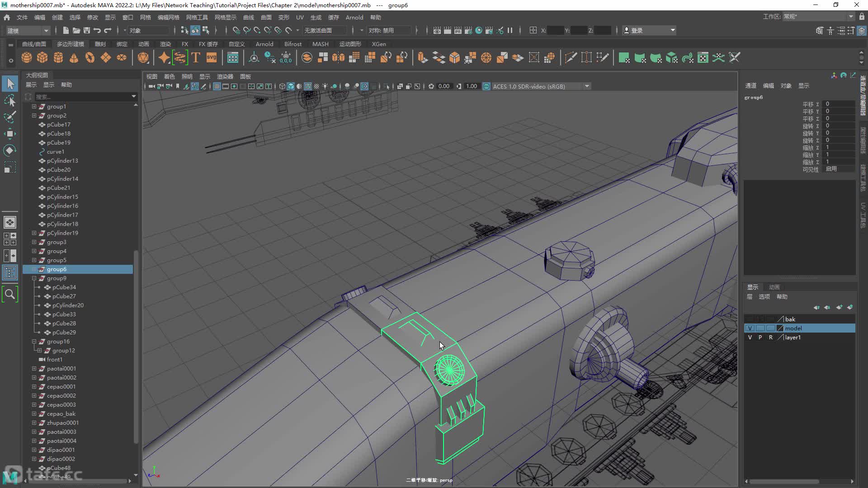Open the 网格工具 menu

click(197, 17)
